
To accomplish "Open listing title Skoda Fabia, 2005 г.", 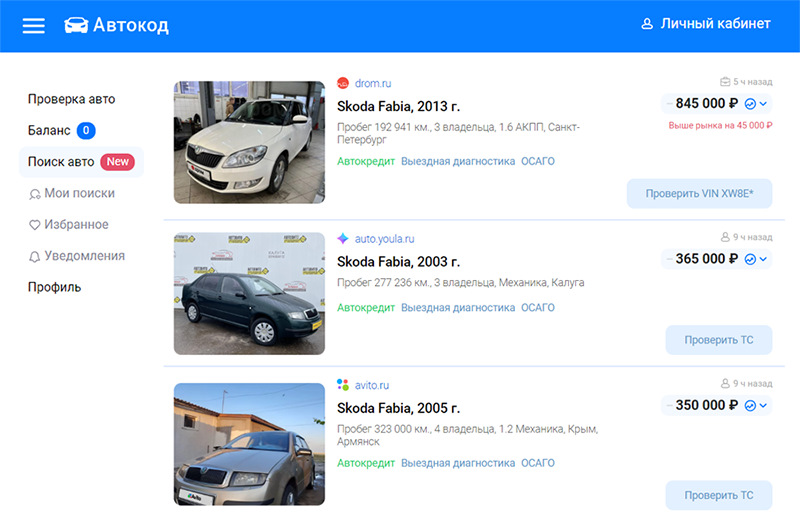I will click(x=398, y=408).
